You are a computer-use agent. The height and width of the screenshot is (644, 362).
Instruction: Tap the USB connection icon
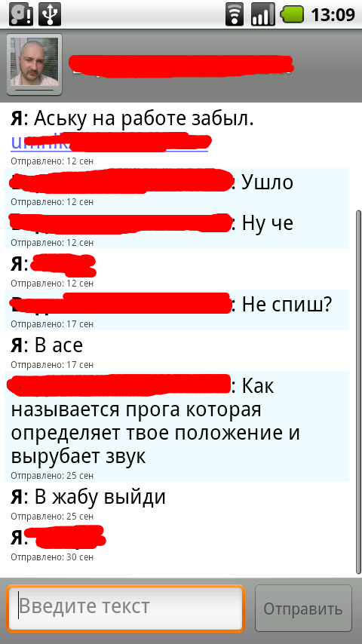point(50,14)
